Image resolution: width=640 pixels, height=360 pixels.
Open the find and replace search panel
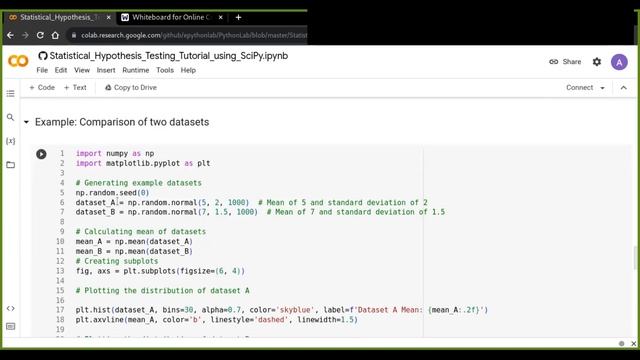(11, 118)
